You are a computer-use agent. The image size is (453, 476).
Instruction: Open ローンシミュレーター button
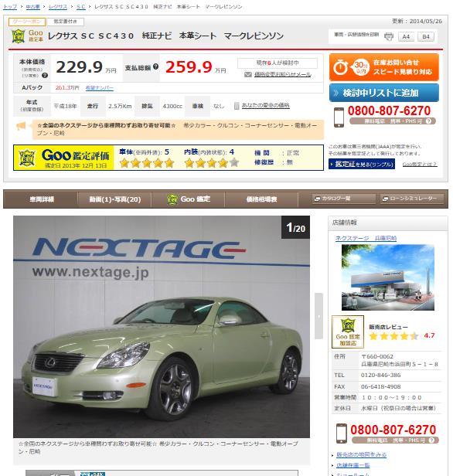pyautogui.click(x=411, y=199)
